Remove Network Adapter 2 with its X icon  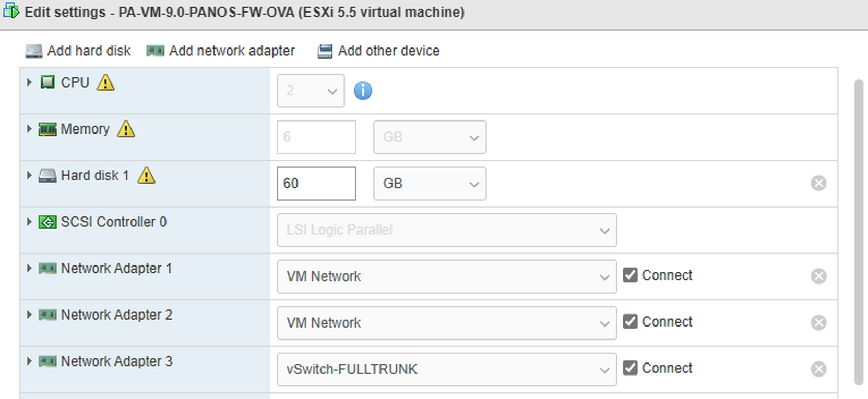click(818, 322)
